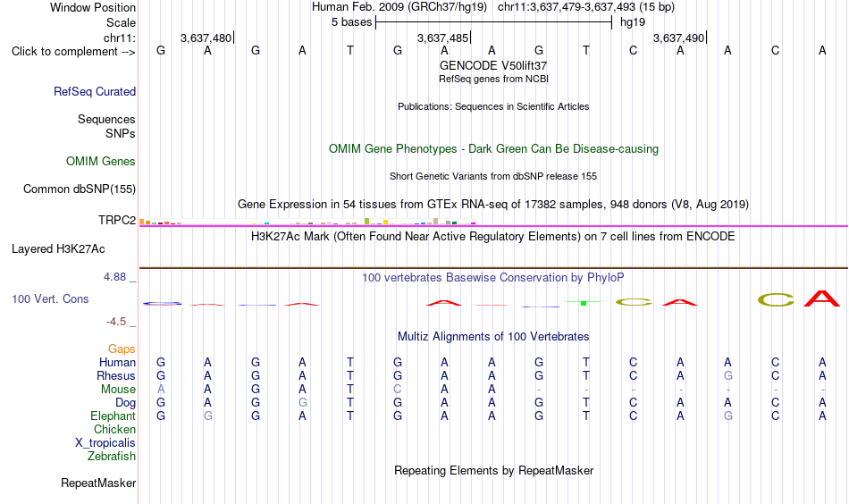Screen dimensions: 849x504
Task: Click the Sequences track label
Action: [x=106, y=119]
